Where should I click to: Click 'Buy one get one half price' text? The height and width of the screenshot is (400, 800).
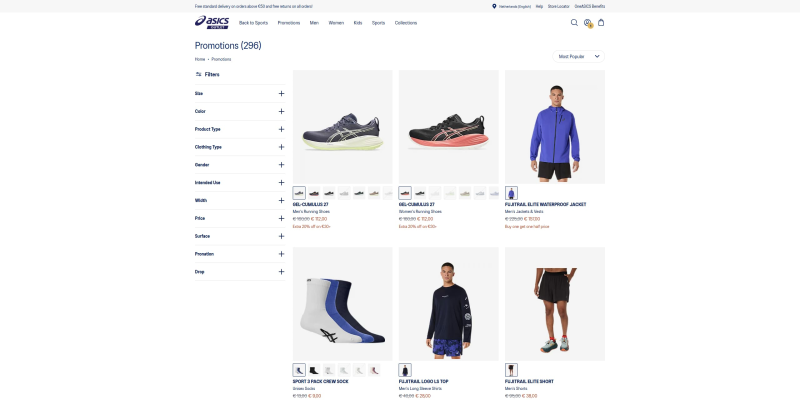coord(527,227)
